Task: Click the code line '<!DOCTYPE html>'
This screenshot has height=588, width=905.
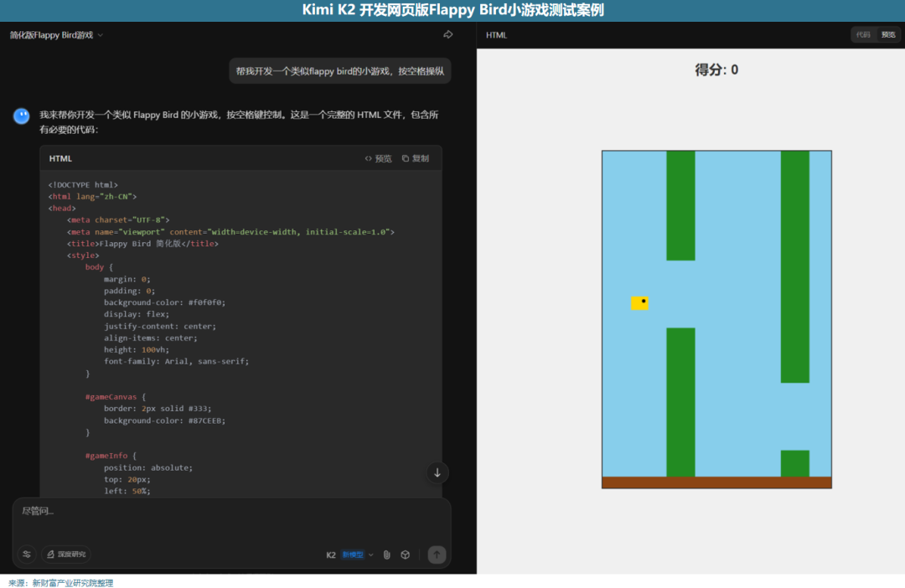Action: [83, 184]
